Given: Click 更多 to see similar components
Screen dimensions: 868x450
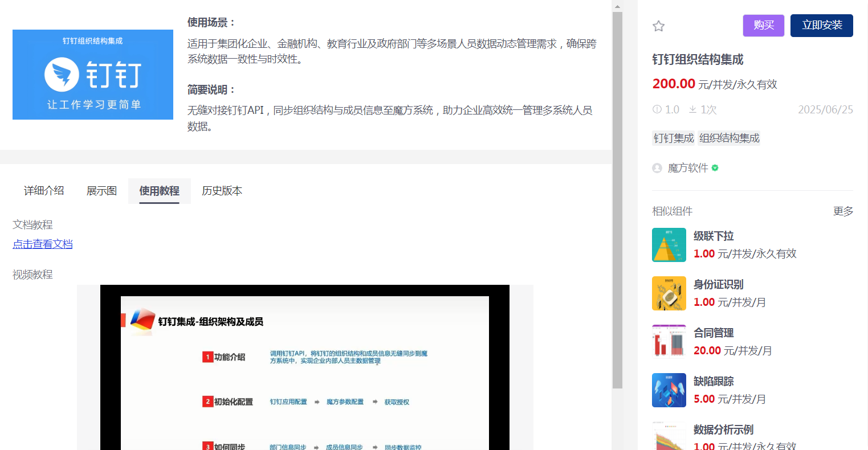Looking at the screenshot, I should coord(843,211).
